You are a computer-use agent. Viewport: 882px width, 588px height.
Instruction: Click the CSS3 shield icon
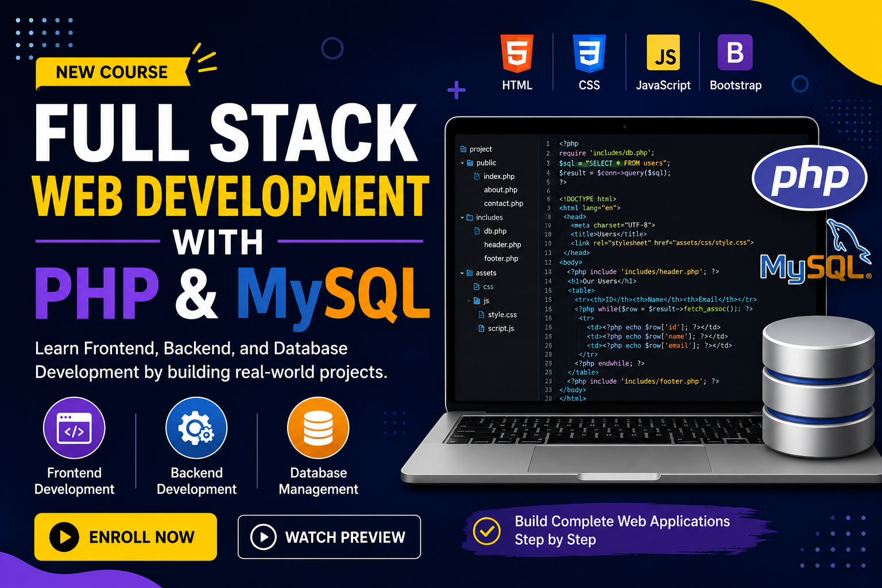(589, 54)
